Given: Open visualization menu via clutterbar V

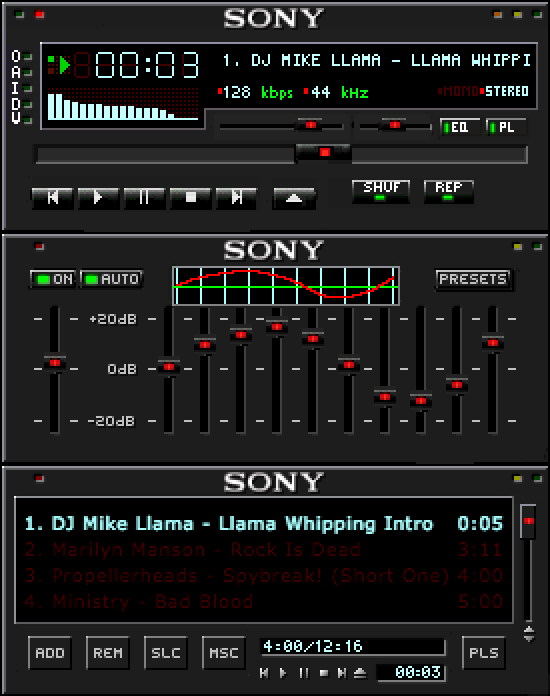Looking at the screenshot, I should coord(16,119).
